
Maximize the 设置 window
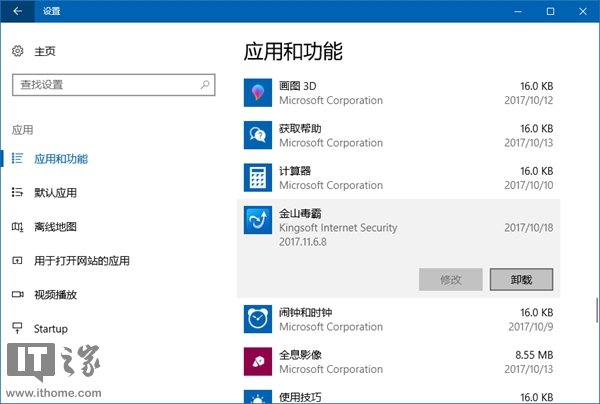[x=550, y=11]
